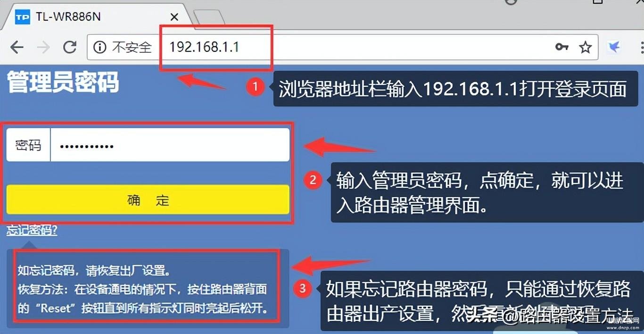
Task: Focus the 密码 password field
Action: (x=170, y=145)
